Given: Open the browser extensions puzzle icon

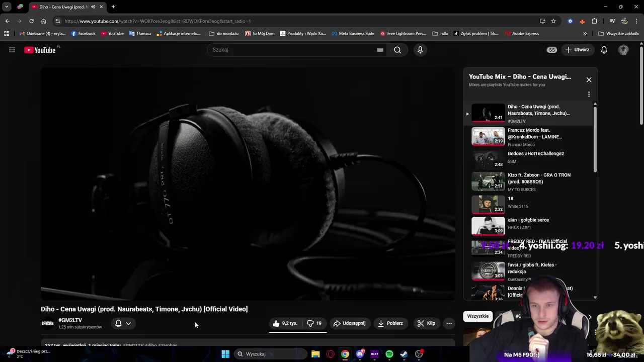Looking at the screenshot, I should (x=595, y=21).
